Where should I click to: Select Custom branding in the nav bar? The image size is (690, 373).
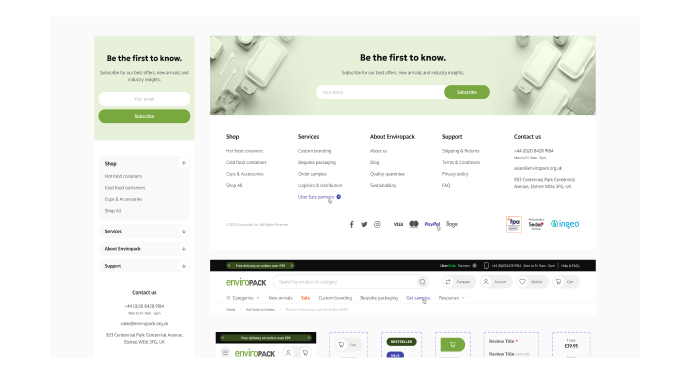(x=335, y=298)
